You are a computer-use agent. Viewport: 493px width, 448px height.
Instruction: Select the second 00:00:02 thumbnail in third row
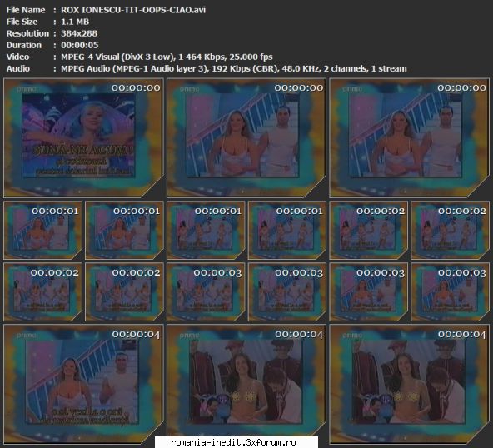[x=124, y=292]
